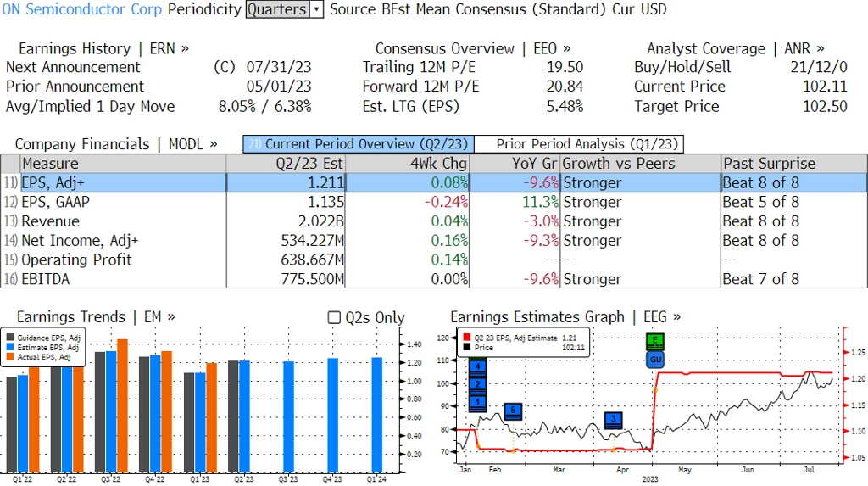
Task: Switch to Prior Period Analysis (Q1/23) tab
Action: pos(579,144)
